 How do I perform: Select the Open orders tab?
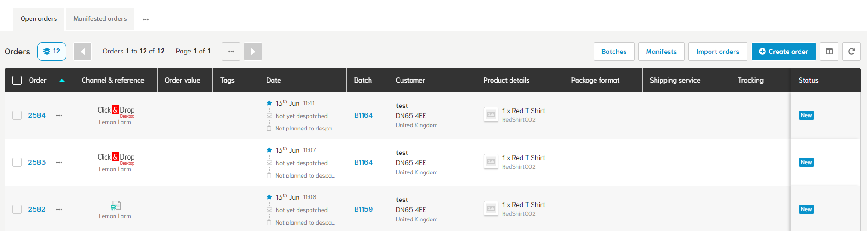click(x=39, y=19)
